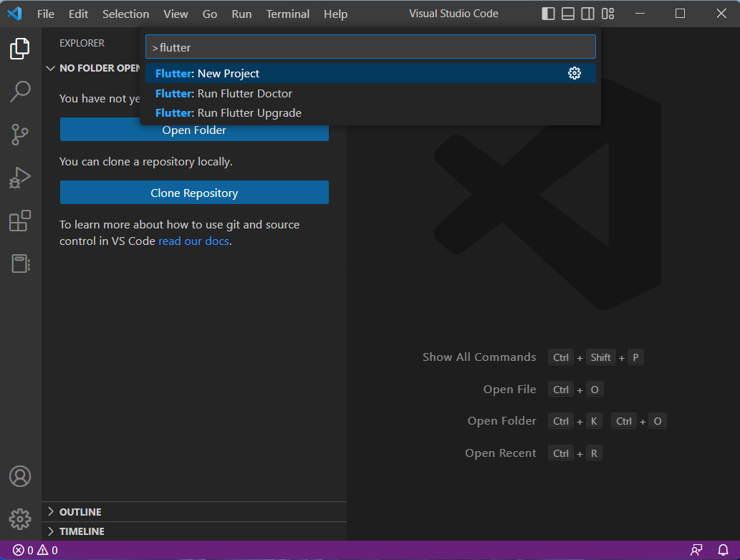
Task: Select Flutter: New Project command
Action: click(x=370, y=73)
